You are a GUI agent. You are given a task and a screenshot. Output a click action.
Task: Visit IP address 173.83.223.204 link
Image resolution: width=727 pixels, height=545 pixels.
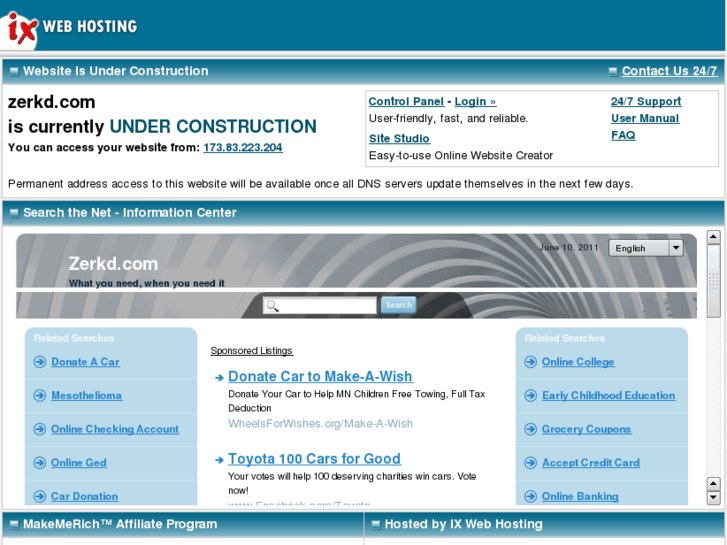pyautogui.click(x=243, y=147)
